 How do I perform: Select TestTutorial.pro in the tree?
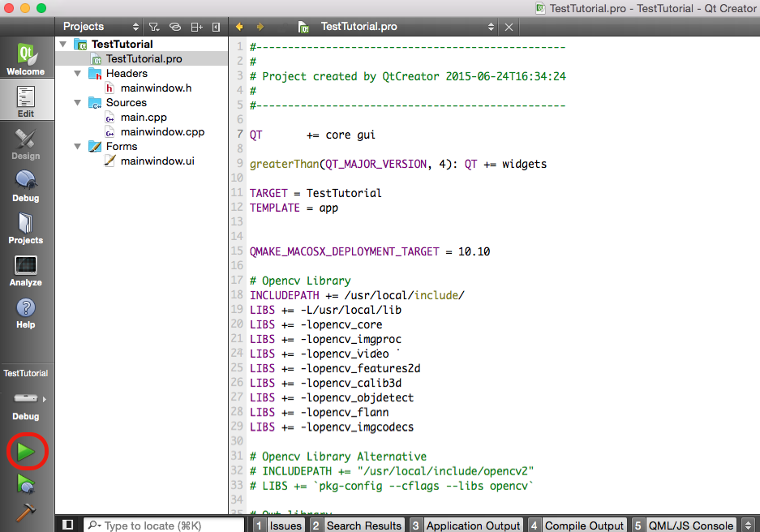pos(141,58)
